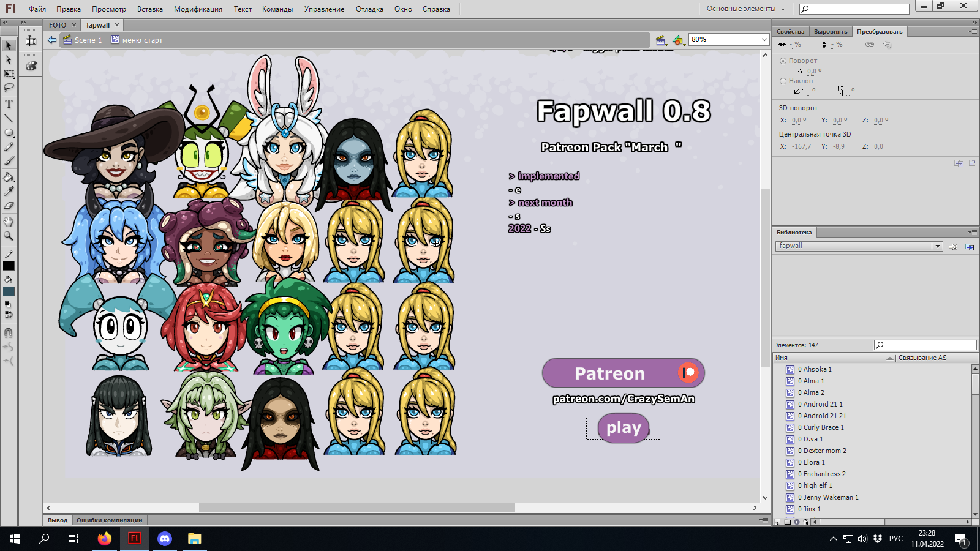Switch to the Выровнять panel tab
Viewport: 980px width, 551px height.
coord(831,32)
